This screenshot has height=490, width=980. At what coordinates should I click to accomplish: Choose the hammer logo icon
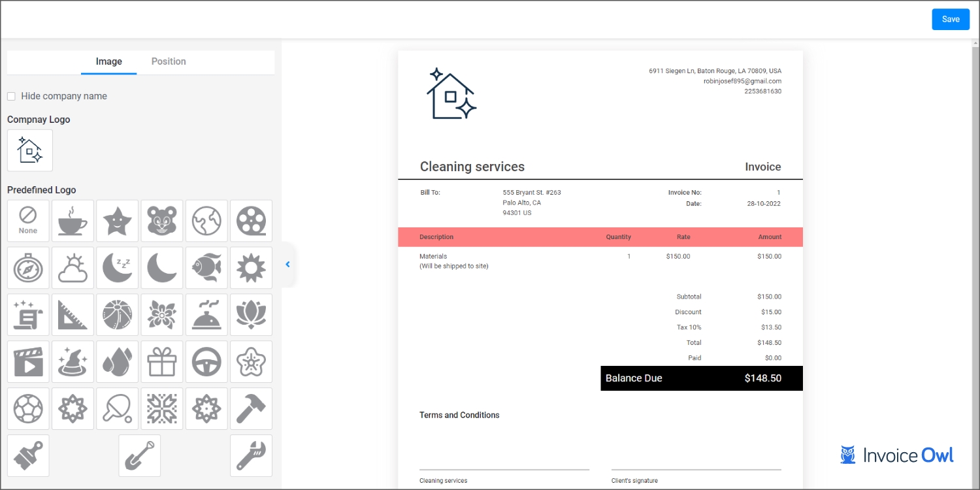tap(251, 408)
